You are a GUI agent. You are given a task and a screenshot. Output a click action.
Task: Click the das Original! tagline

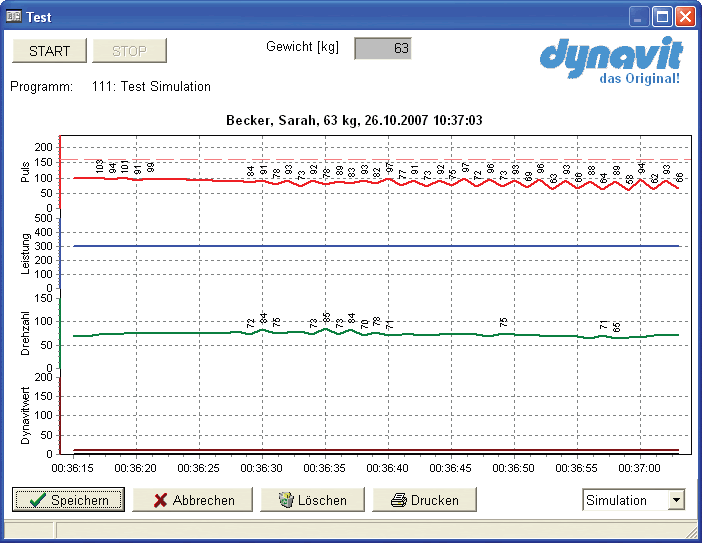pyautogui.click(x=640, y=78)
